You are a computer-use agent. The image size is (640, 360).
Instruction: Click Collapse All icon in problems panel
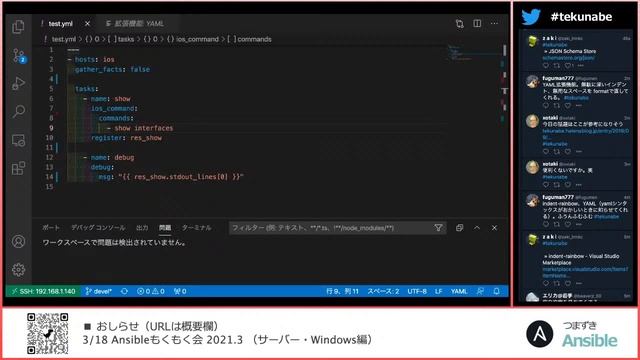tap(460, 228)
